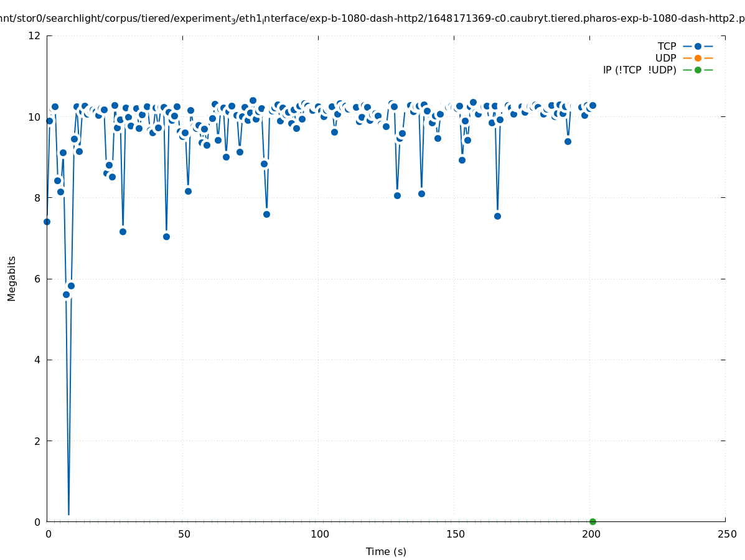Select the last TCP data point near 201 seconds
This screenshot has height=560, width=745.
593,105
